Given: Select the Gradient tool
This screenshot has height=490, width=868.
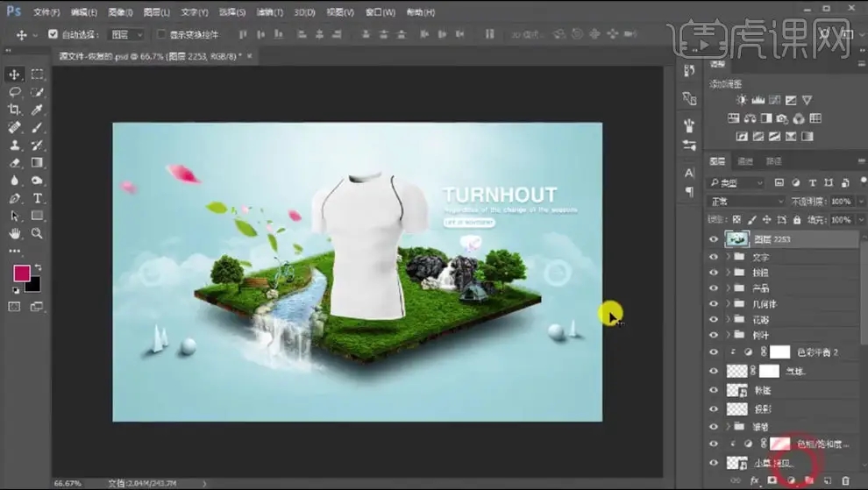Looking at the screenshot, I should pyautogui.click(x=37, y=163).
